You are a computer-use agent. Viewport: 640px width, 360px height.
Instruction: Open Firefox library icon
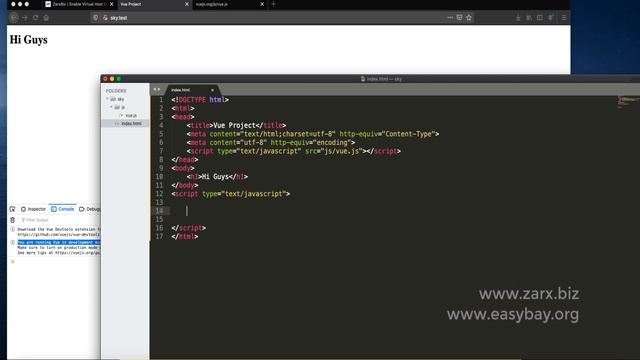[x=529, y=18]
